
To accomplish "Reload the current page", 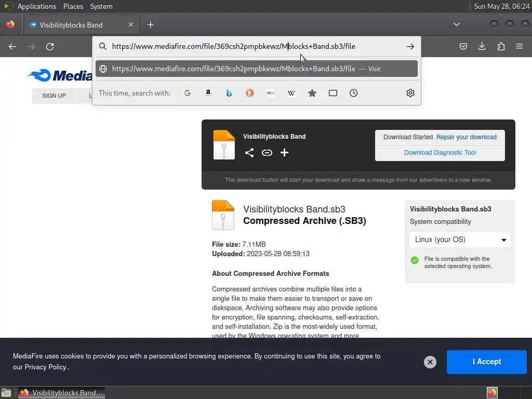I will point(50,46).
